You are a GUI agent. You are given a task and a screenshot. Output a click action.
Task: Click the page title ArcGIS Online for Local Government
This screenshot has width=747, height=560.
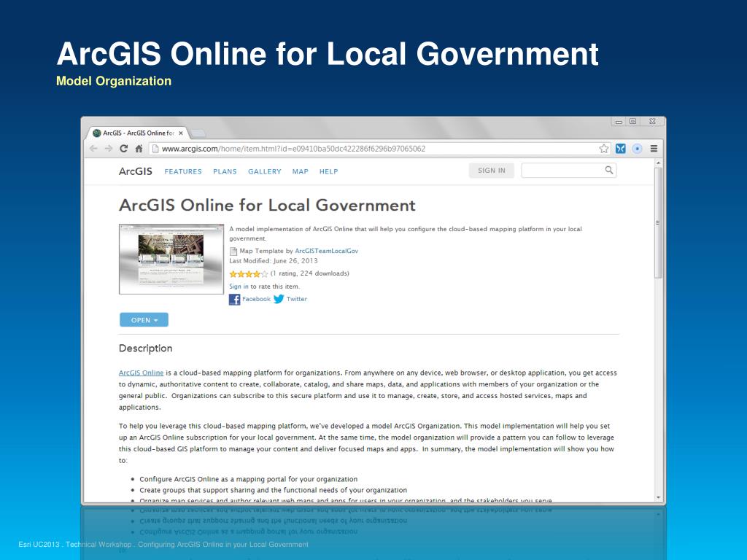[x=267, y=205]
